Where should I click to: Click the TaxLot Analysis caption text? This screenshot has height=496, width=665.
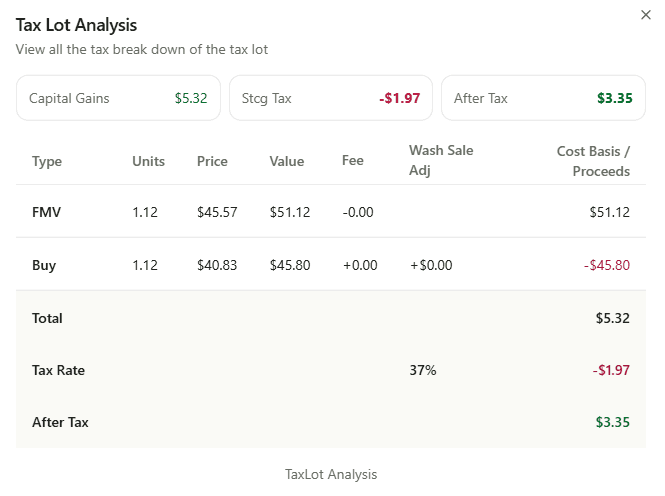pyautogui.click(x=331, y=474)
